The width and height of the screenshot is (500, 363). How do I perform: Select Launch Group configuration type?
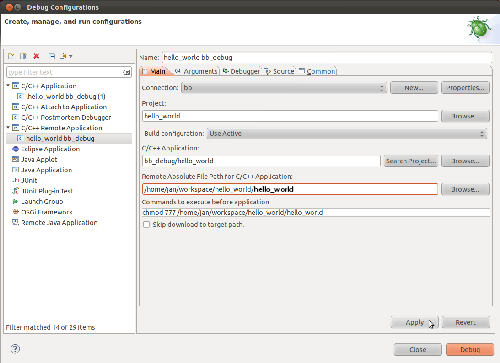pos(42,201)
